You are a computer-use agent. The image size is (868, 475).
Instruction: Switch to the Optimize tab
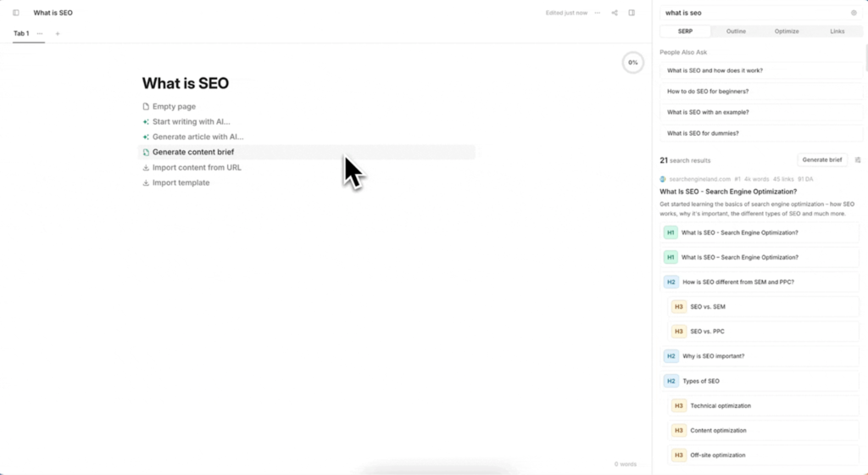(x=787, y=31)
